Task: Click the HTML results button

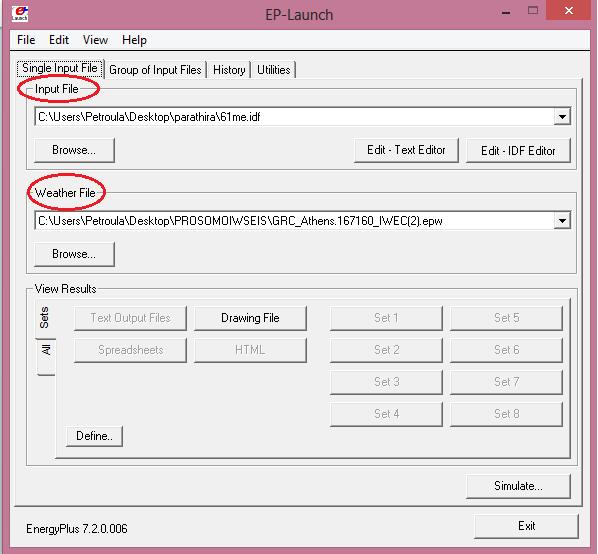Action: pos(250,350)
